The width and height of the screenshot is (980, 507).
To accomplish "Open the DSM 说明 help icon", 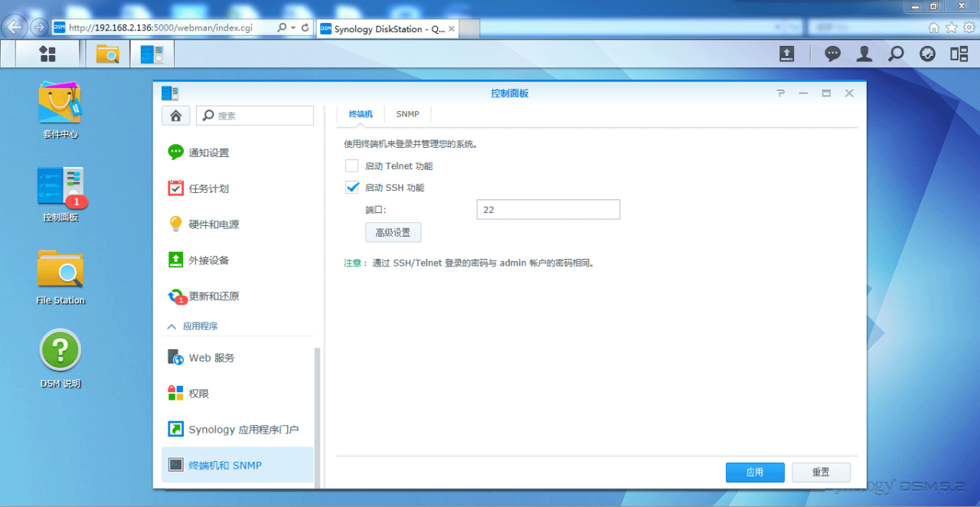I will [x=60, y=352].
